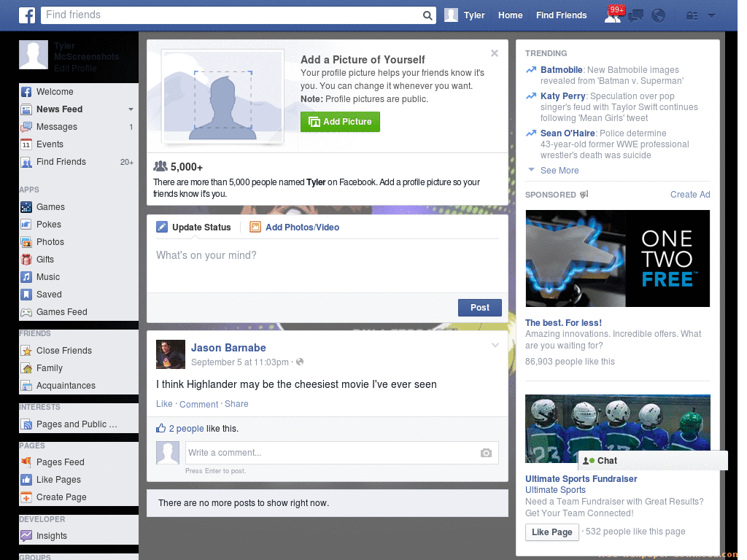
Task: Open the One Two Free ad image
Action: coord(617,259)
